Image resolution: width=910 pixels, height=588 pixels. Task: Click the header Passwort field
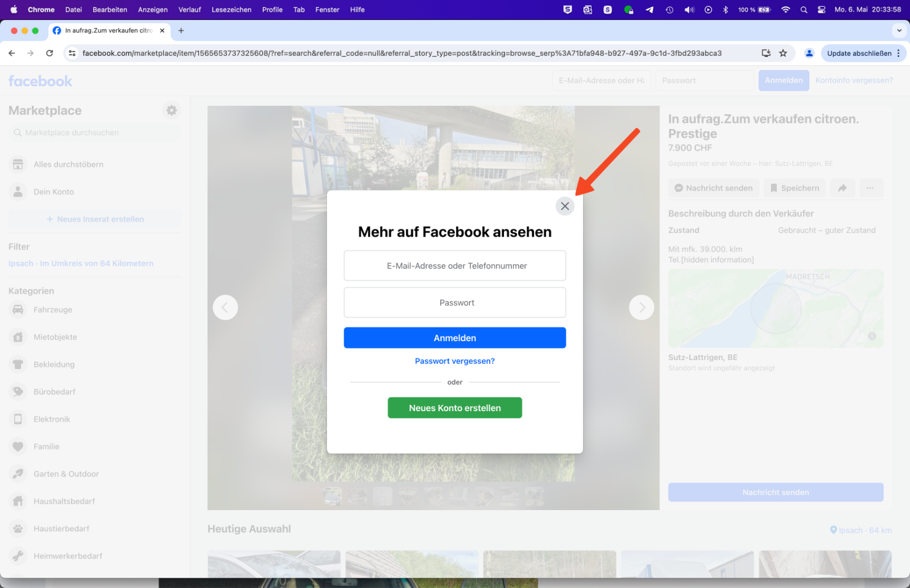(705, 81)
